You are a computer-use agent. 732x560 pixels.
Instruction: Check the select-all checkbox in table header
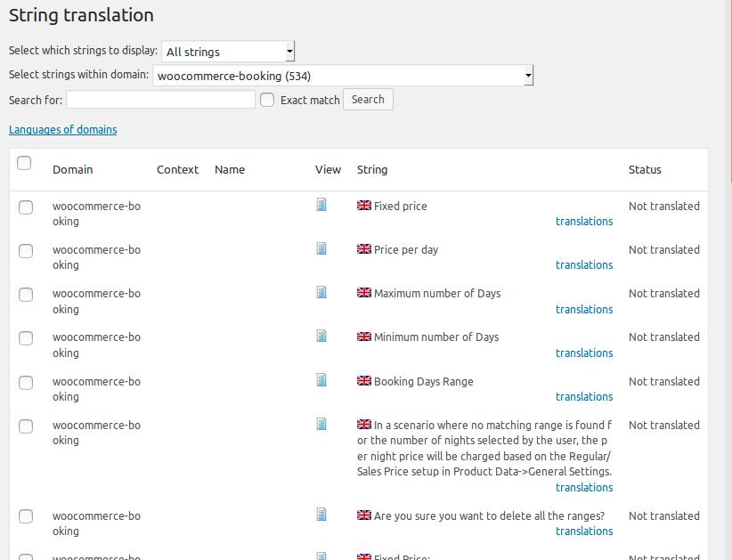(x=24, y=162)
